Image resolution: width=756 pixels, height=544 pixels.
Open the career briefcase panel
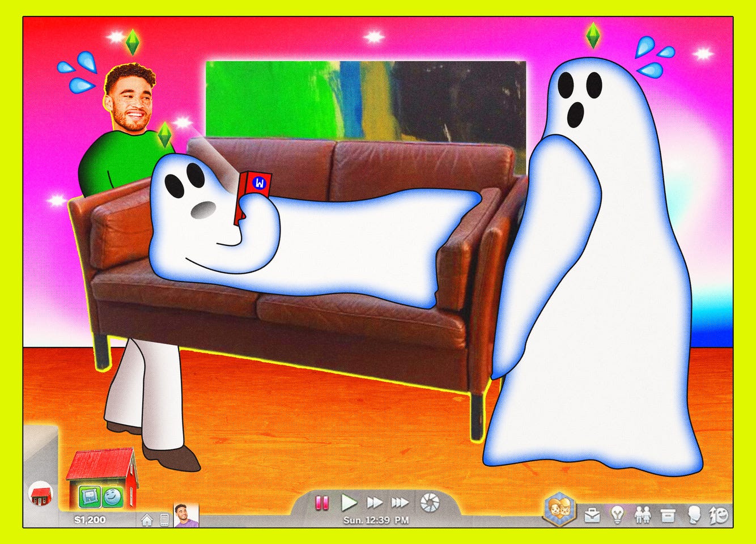click(592, 516)
